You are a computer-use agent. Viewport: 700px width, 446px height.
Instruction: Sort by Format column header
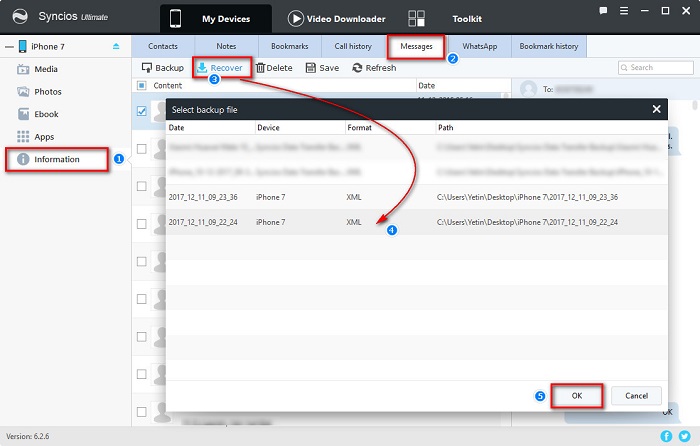coord(391,128)
